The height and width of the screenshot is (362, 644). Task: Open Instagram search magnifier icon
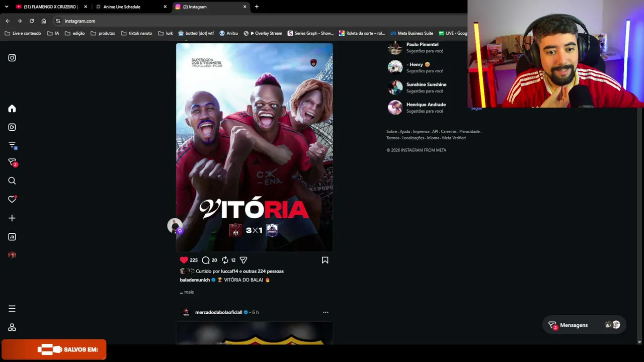tap(12, 181)
